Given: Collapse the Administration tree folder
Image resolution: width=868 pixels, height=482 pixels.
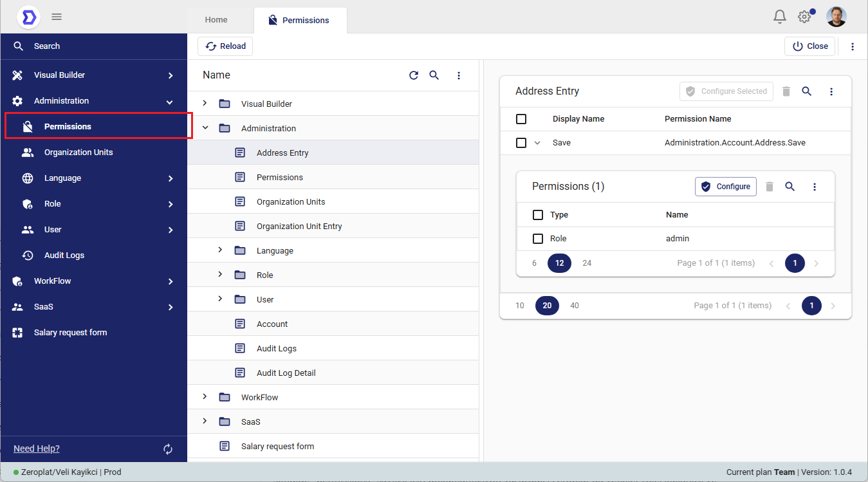Looking at the screenshot, I should click(205, 128).
